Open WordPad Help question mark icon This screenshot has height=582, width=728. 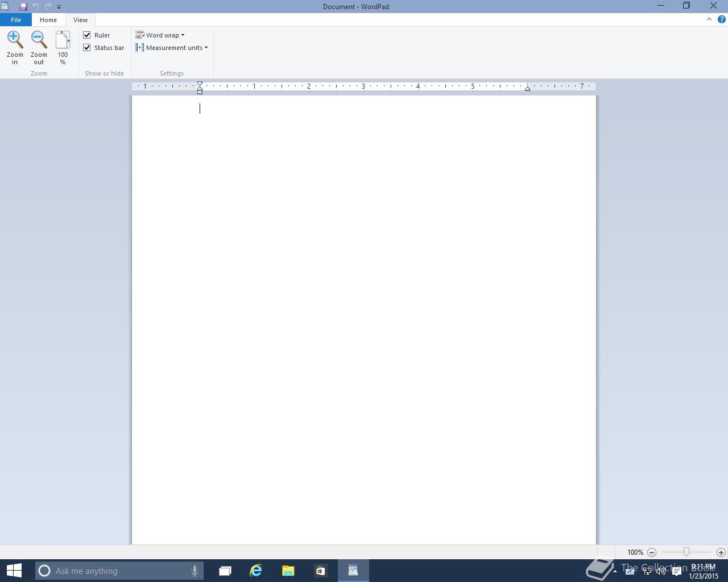tap(722, 19)
